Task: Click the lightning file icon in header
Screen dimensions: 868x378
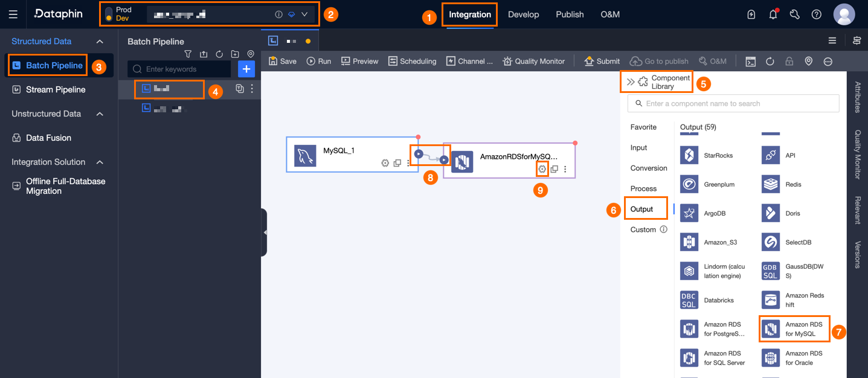Action: (751, 14)
